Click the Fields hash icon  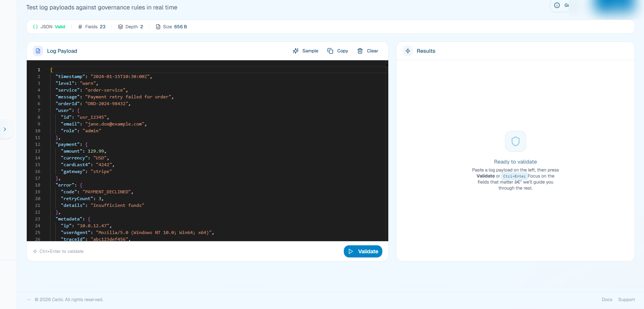click(x=80, y=27)
